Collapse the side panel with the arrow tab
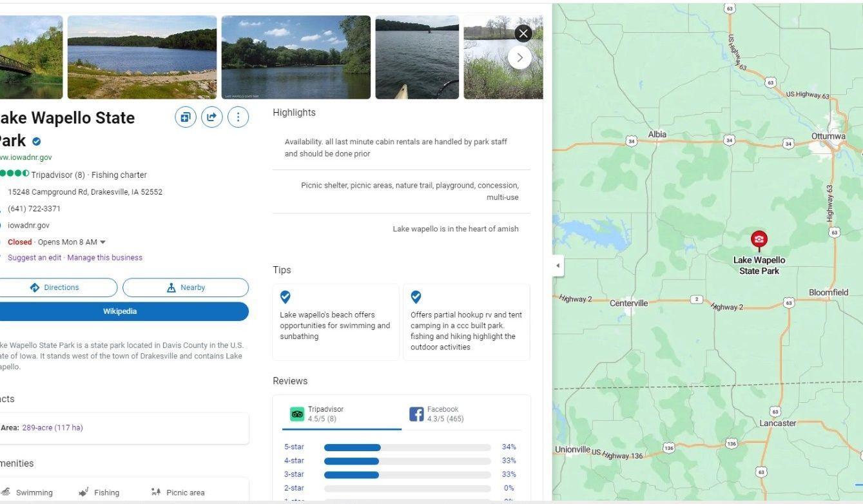This screenshot has height=504, width=863. 558,266
